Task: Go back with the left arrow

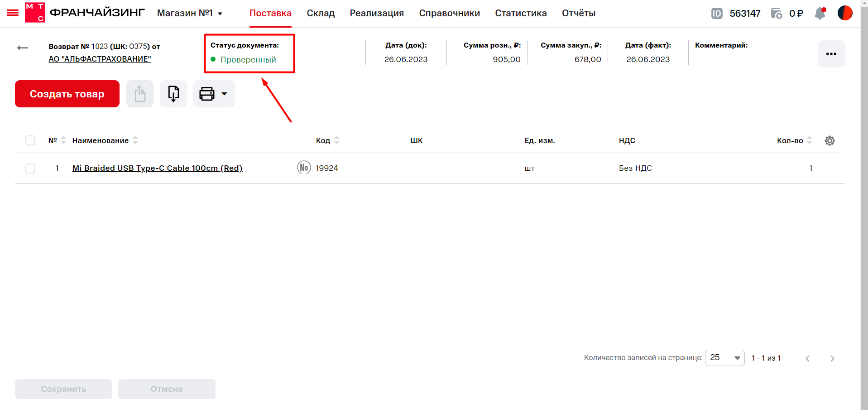Action: click(x=22, y=48)
